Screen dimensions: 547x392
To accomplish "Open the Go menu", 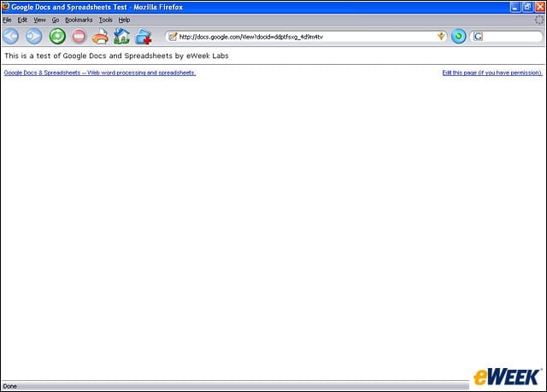I will (56, 20).
